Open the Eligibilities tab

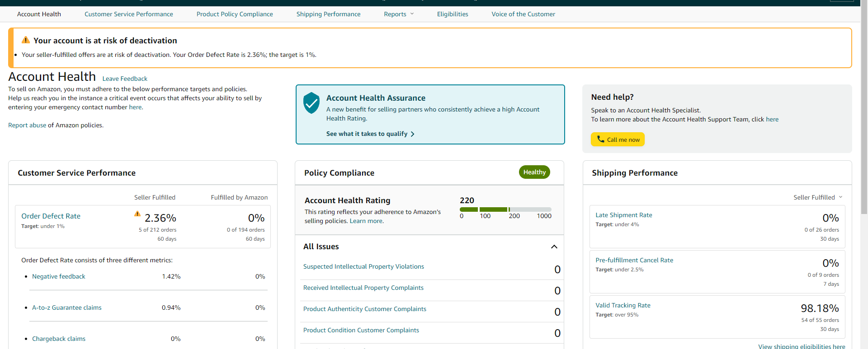coord(453,14)
